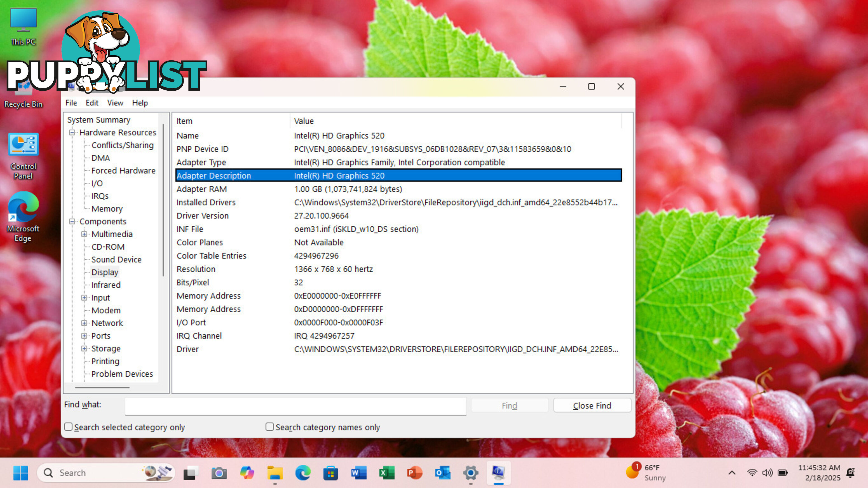Open the View menu
The image size is (868, 488).
point(115,102)
